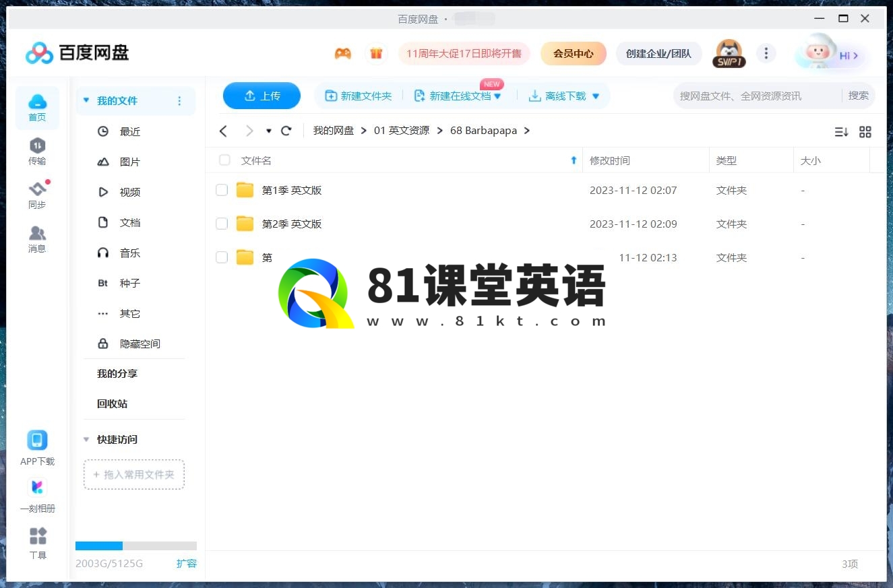Viewport: 893px width, 588px height.
Task: Click the game controller icon in header
Action: 343,54
